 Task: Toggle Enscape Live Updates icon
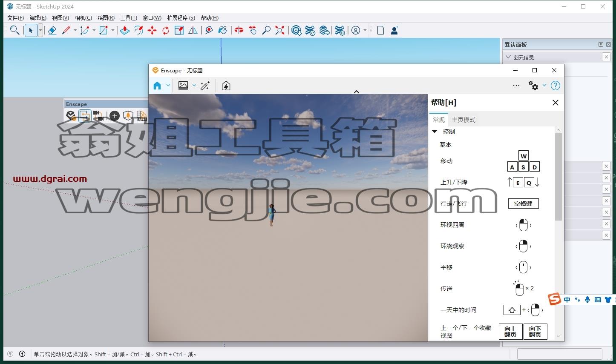tap(85, 115)
